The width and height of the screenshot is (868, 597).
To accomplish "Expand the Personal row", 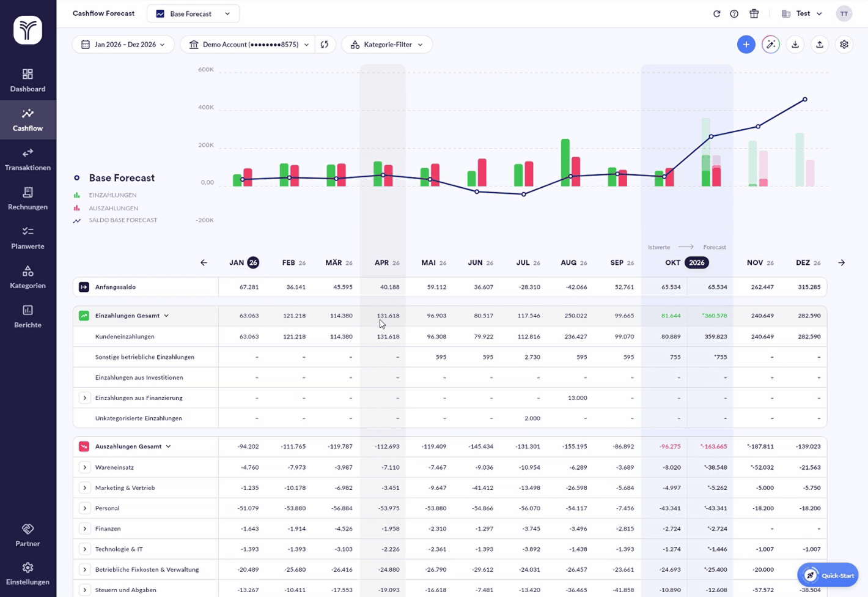I will pos(84,508).
